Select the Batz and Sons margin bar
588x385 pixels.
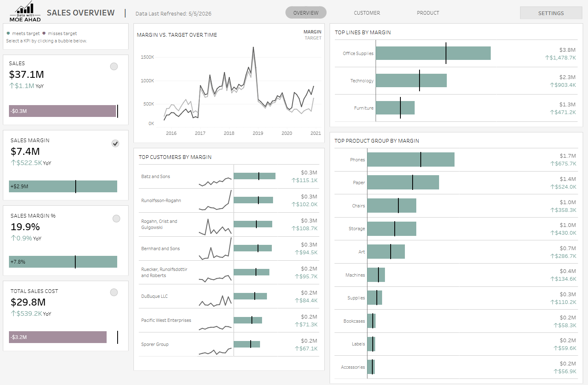pyautogui.click(x=255, y=176)
